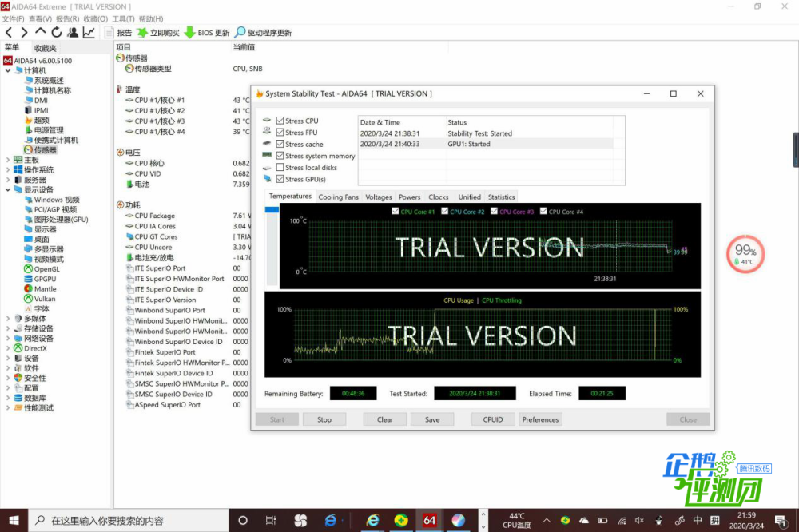Open the 工具(T) menu
799x532 pixels.
pos(123,19)
